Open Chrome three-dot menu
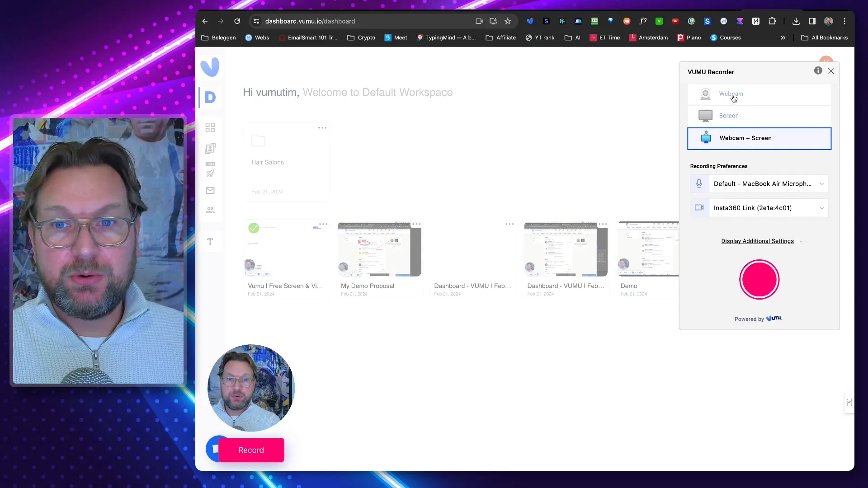 point(844,21)
